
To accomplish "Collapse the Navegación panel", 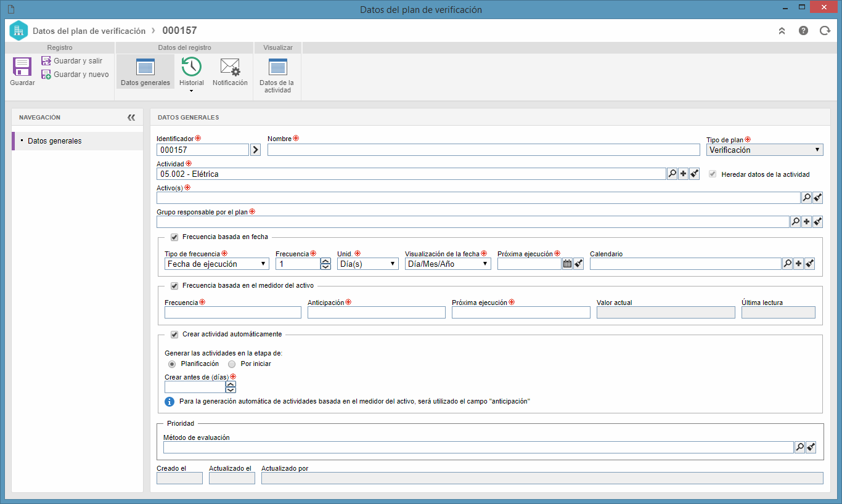I will click(x=131, y=117).
